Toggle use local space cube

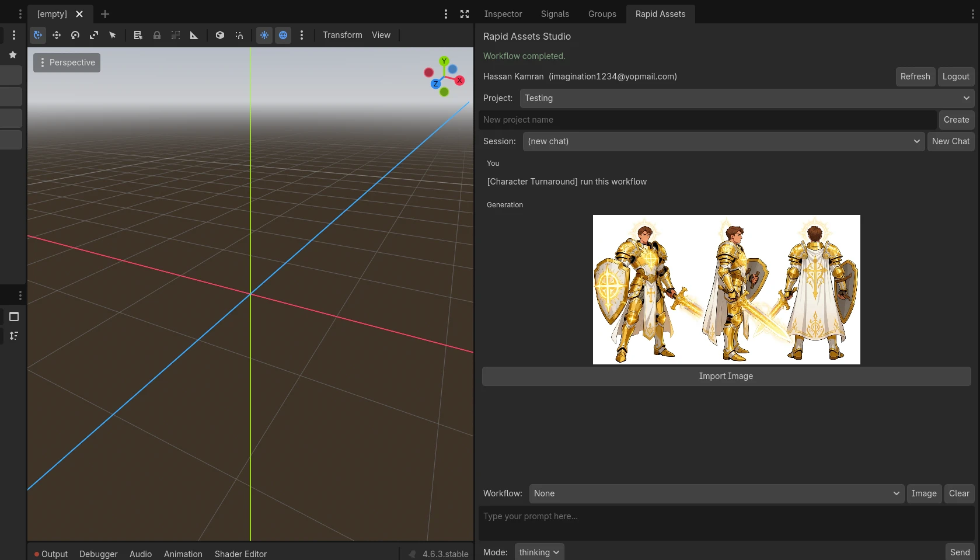pos(220,35)
